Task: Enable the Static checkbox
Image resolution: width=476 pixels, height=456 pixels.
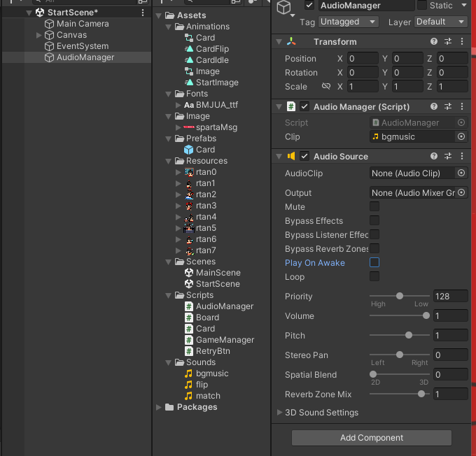Action: tap(422, 5)
